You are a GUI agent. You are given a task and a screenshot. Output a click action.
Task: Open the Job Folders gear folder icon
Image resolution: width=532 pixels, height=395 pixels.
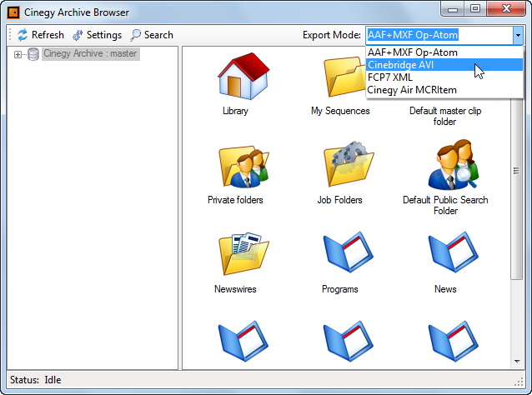349,164
